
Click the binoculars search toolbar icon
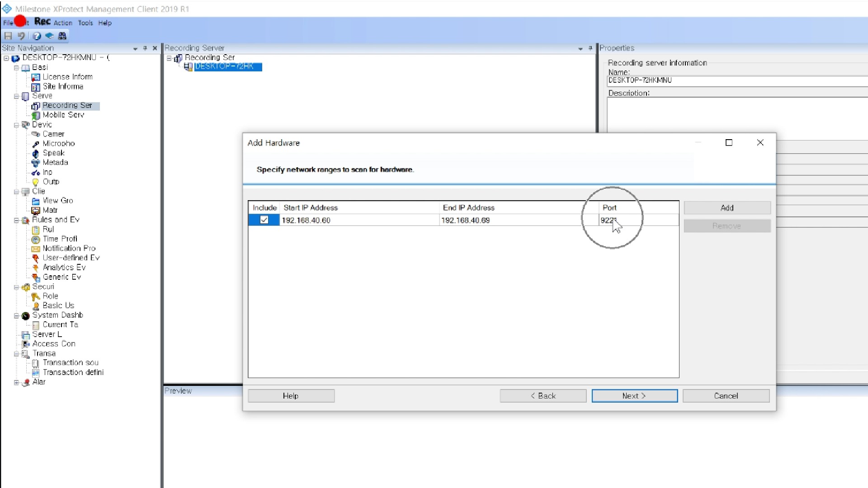coord(62,36)
